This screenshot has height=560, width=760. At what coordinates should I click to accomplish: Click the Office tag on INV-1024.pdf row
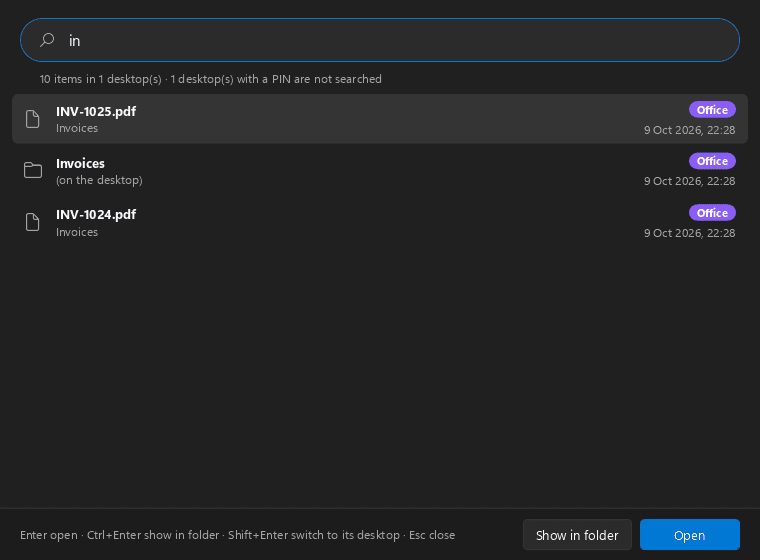coord(712,213)
